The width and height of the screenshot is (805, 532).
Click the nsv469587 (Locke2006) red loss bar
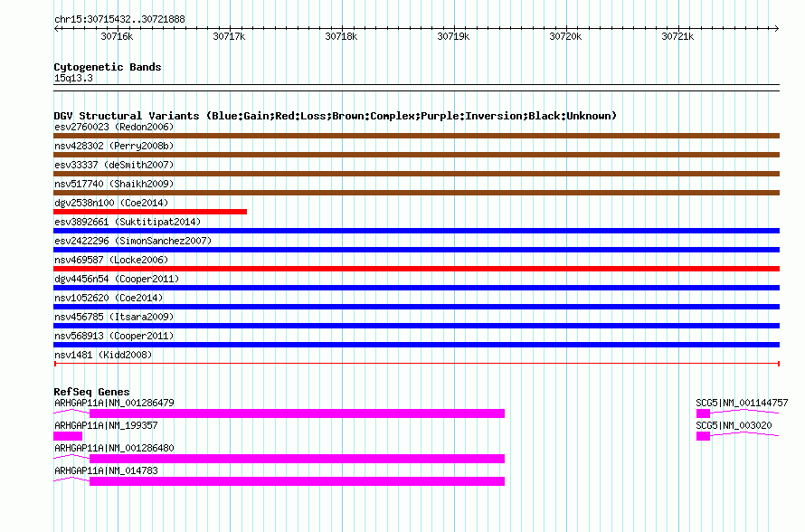pos(416,269)
